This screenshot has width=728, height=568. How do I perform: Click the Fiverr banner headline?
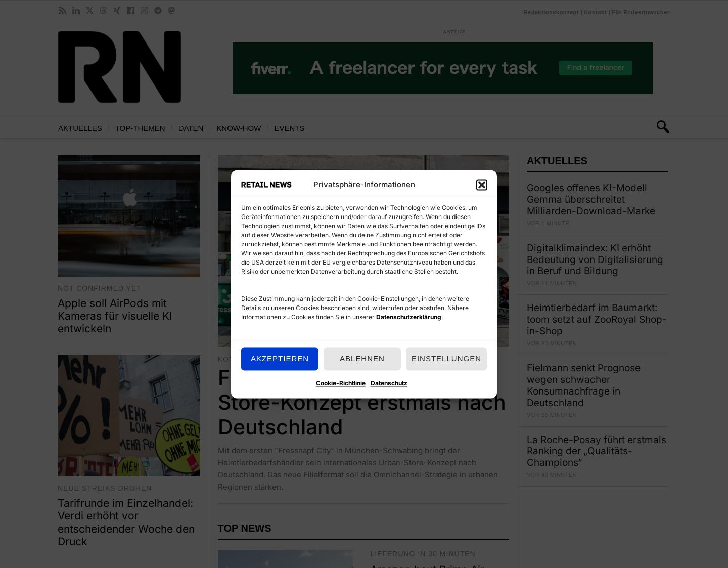click(x=423, y=68)
